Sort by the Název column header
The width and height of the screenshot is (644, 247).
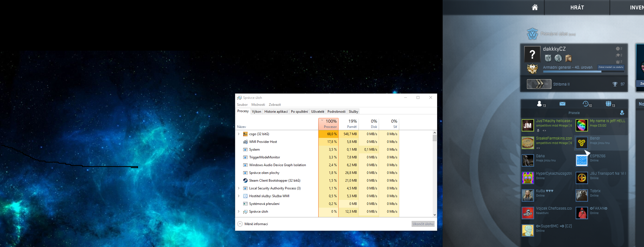(x=242, y=127)
